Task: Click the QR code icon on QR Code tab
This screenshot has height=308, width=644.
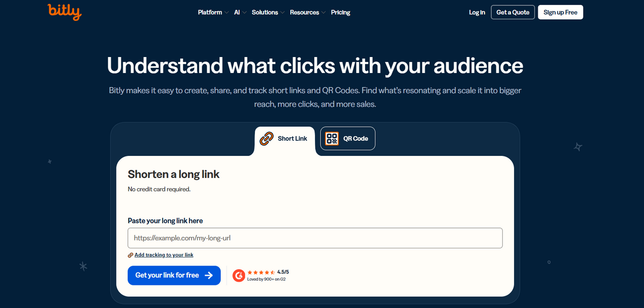Action: [x=332, y=139]
